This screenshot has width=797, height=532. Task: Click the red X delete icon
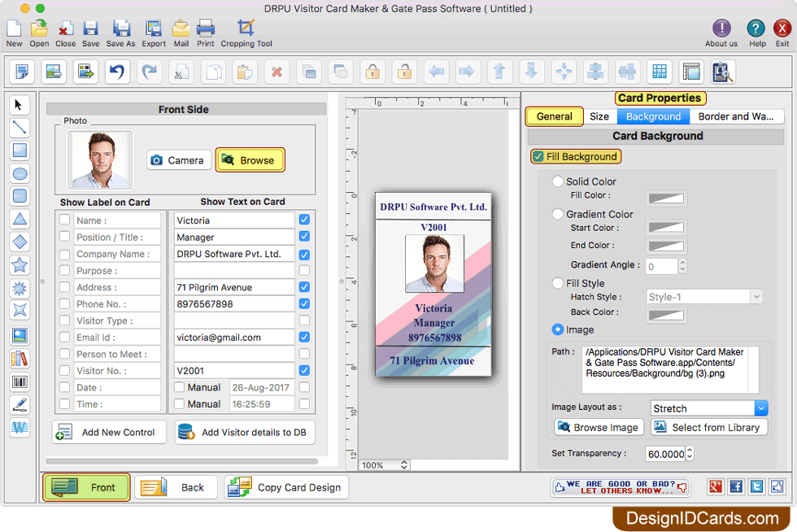coord(277,72)
